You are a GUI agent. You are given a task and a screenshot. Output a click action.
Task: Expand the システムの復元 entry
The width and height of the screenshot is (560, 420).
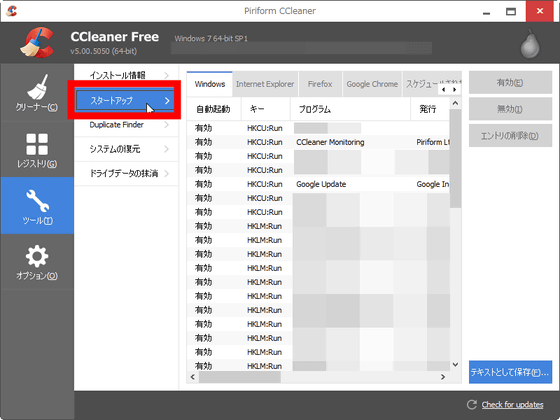[x=126, y=149]
